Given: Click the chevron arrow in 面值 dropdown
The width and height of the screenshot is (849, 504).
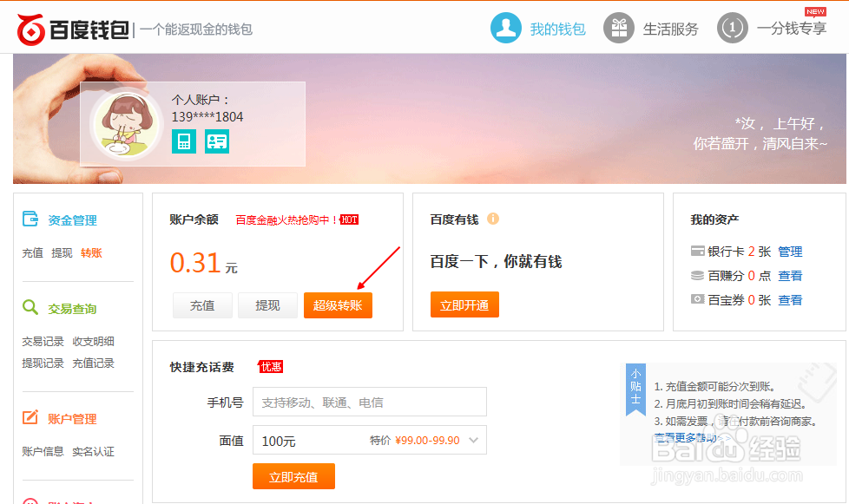Looking at the screenshot, I should (474, 440).
